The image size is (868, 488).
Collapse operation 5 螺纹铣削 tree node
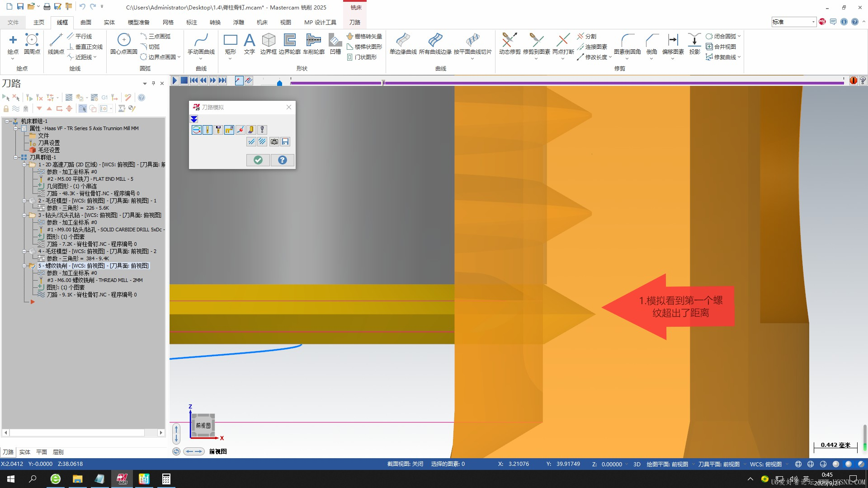click(x=24, y=266)
